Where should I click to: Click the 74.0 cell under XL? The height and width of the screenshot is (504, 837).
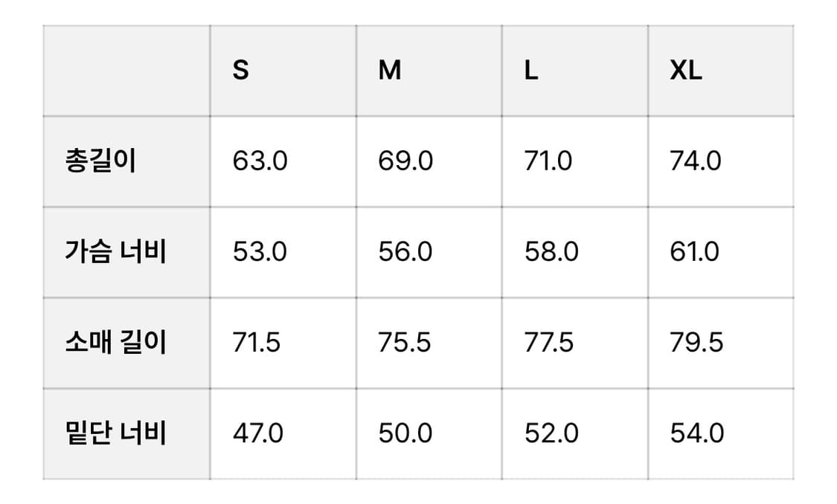click(696, 161)
